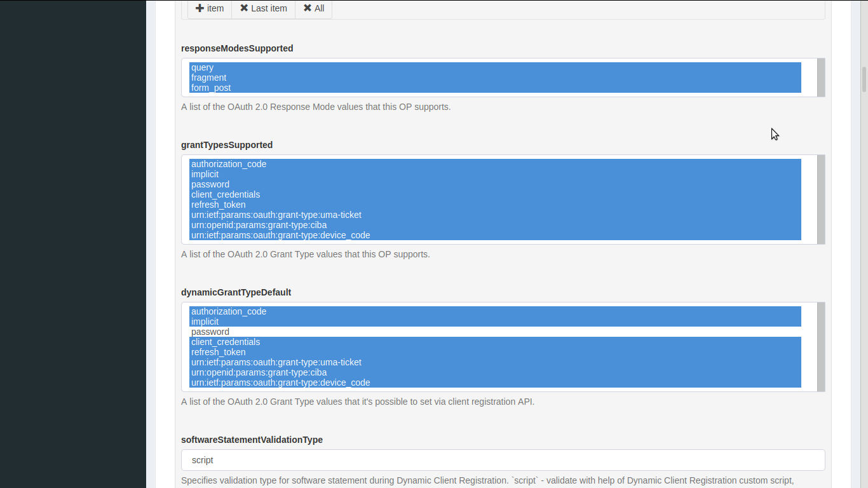Select query in responseModesSupported list

495,67
